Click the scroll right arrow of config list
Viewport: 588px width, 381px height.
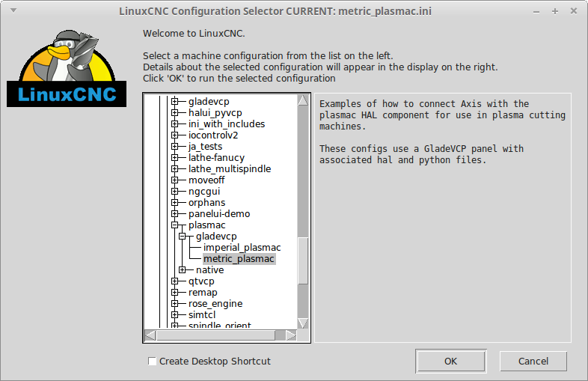coord(291,335)
